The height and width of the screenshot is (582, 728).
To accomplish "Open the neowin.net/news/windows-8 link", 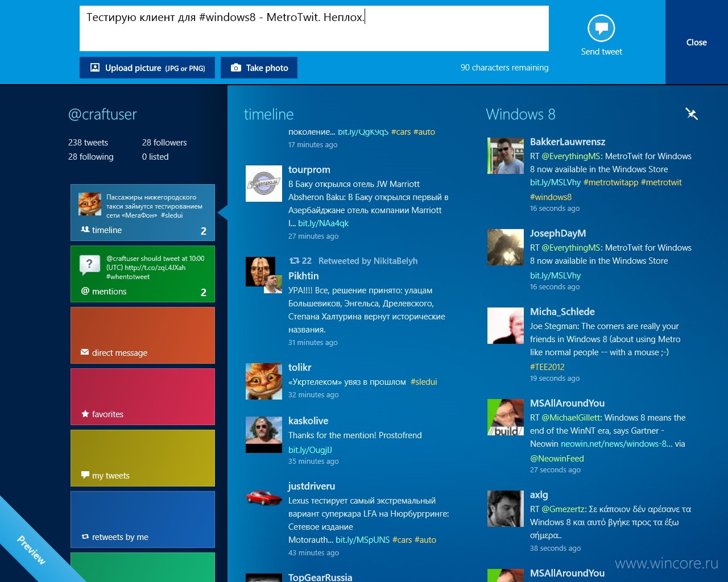I will tap(617, 444).
